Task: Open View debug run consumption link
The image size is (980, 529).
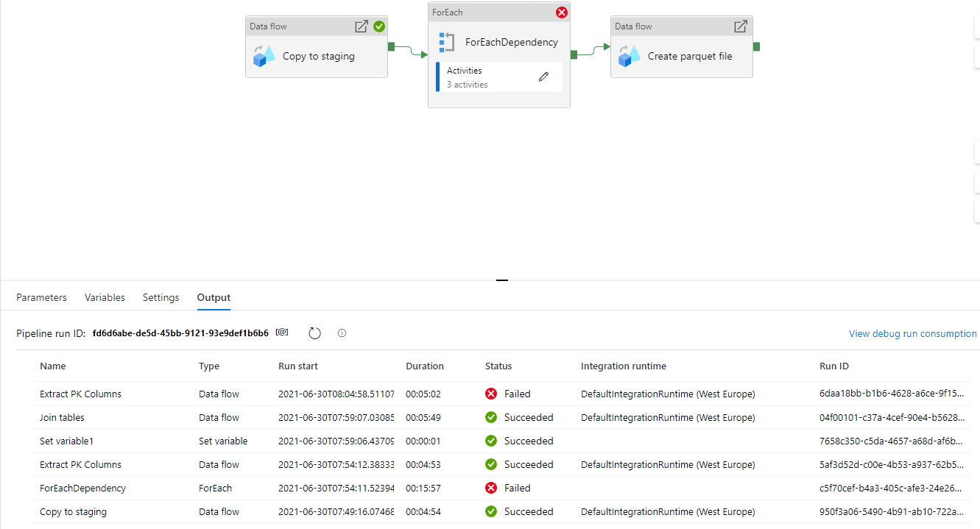Action: (913, 333)
